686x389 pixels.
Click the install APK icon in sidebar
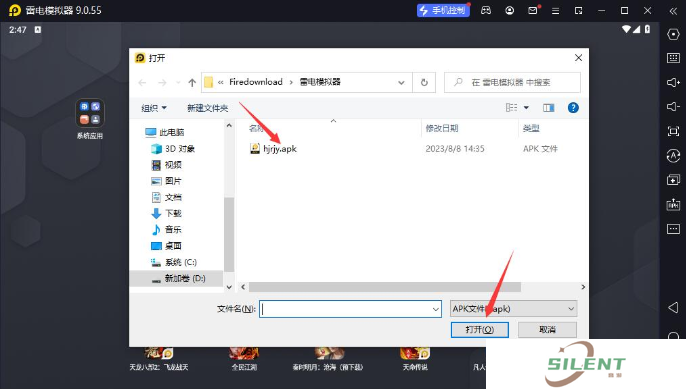pos(673,204)
